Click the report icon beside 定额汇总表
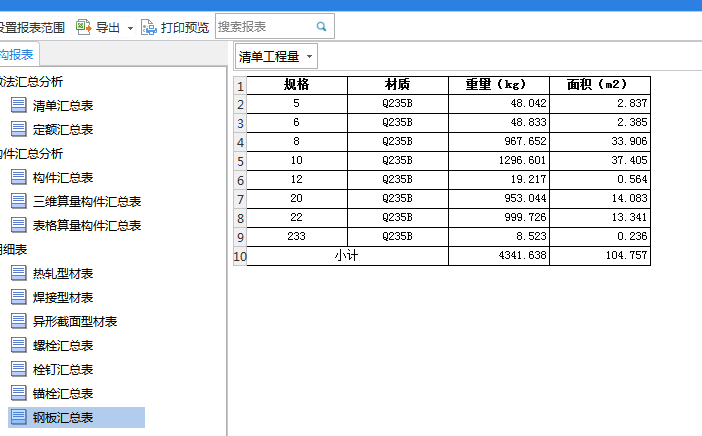The height and width of the screenshot is (436, 702). point(18,129)
